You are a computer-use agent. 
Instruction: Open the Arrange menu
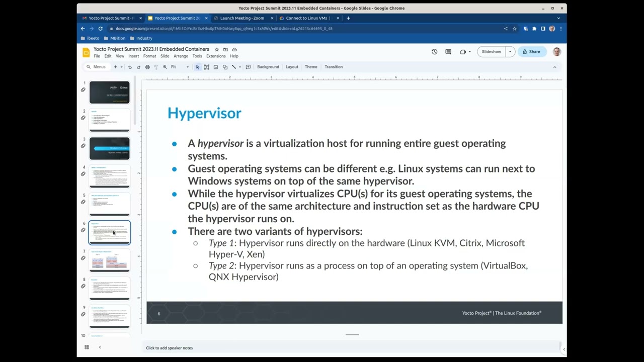point(181,56)
